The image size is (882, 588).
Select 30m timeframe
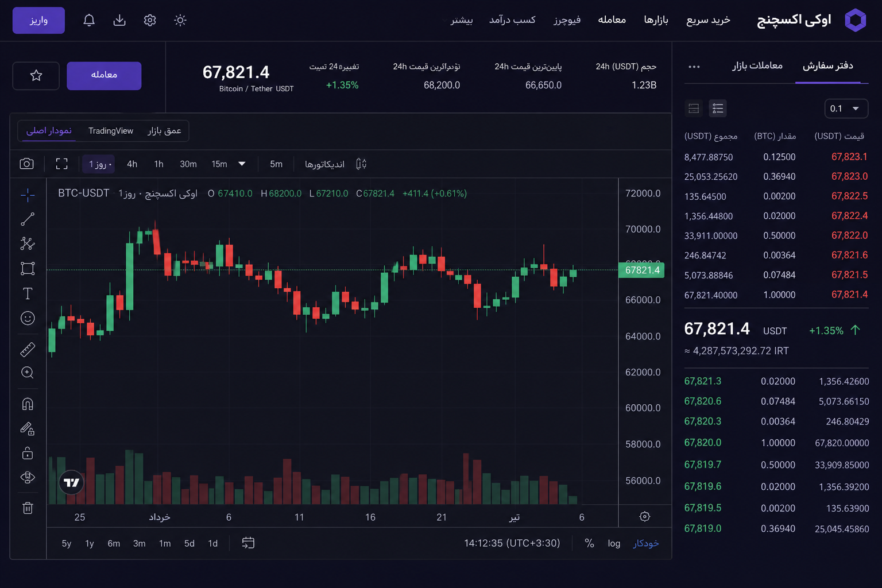[188, 164]
